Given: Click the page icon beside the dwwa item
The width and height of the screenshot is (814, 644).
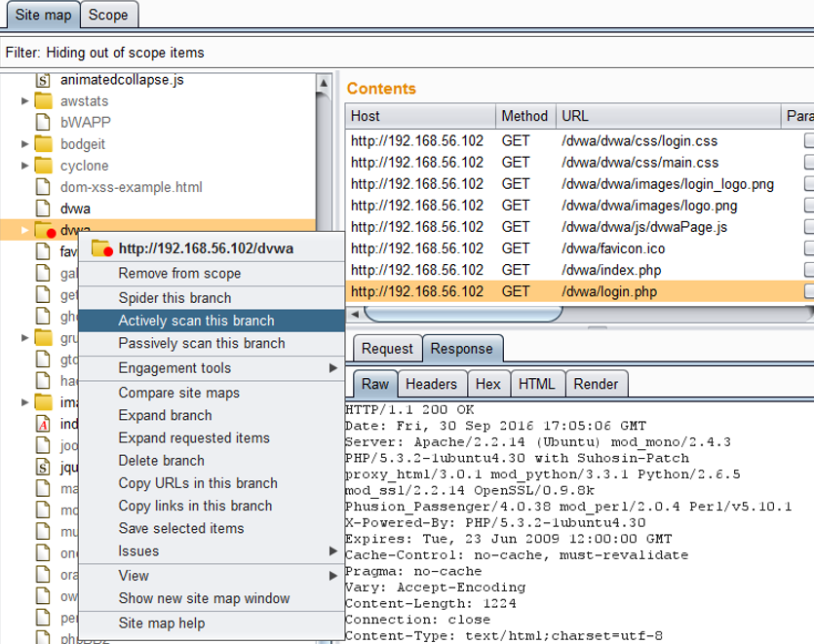Looking at the screenshot, I should 43,208.
